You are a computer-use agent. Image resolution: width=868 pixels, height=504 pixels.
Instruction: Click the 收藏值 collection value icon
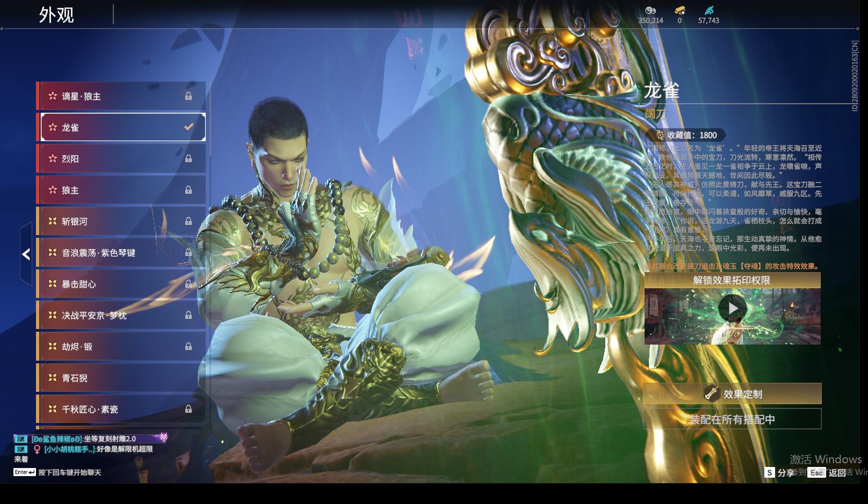(x=660, y=135)
